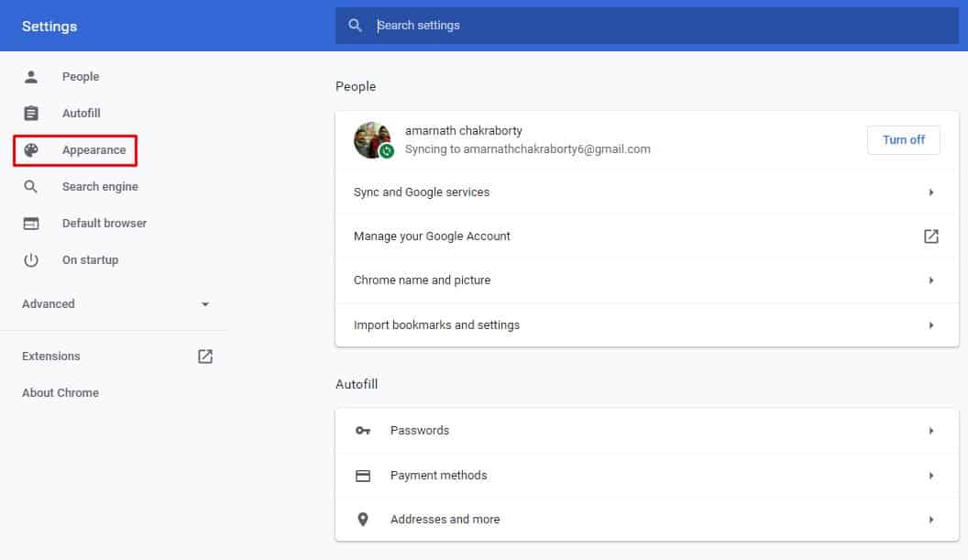
Task: Click the Chrome name and picture label
Action: click(x=423, y=280)
